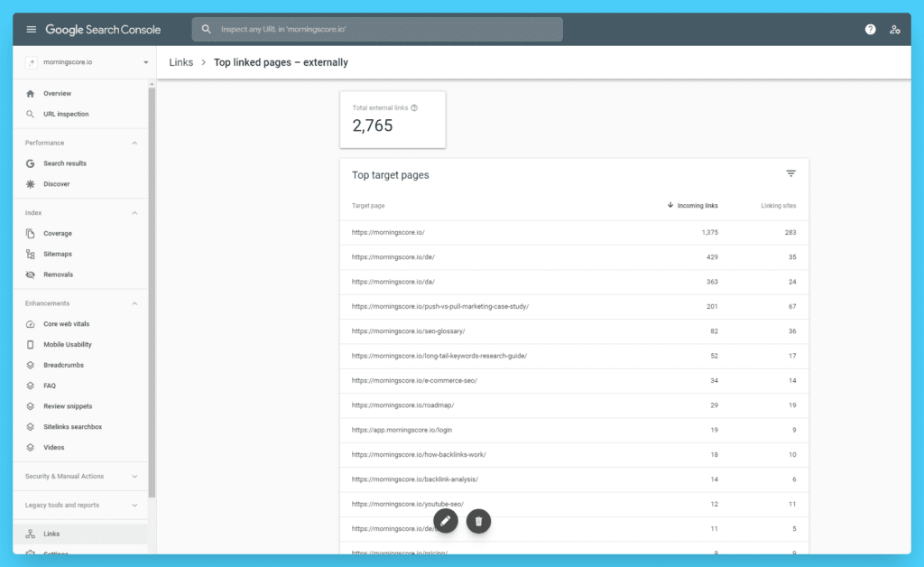Viewport: 924px width, 567px height.
Task: Open the how-backlinks-work row
Action: (574, 456)
